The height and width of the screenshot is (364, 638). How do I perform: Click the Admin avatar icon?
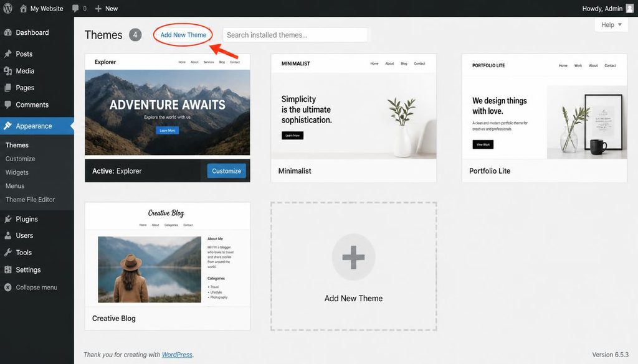pos(629,9)
